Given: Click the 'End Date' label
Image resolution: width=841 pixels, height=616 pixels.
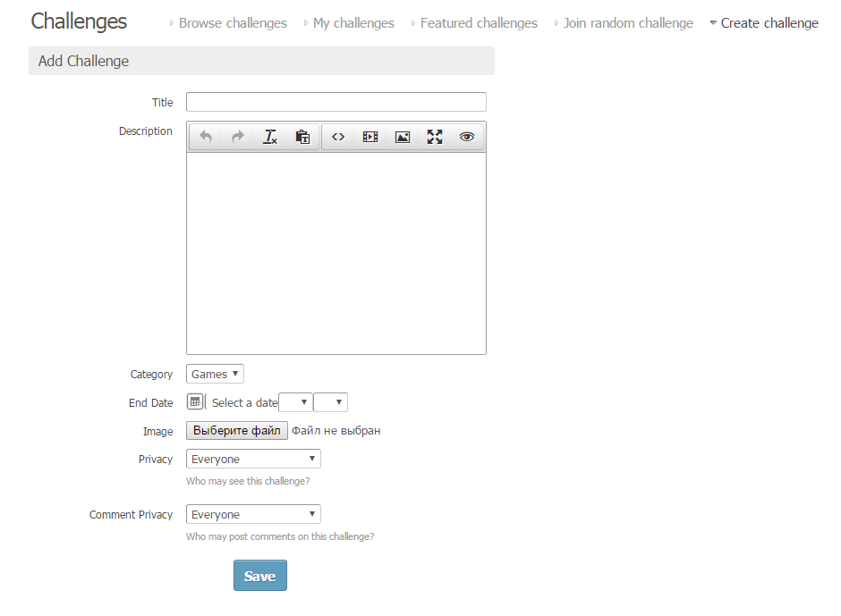Looking at the screenshot, I should pyautogui.click(x=150, y=402).
